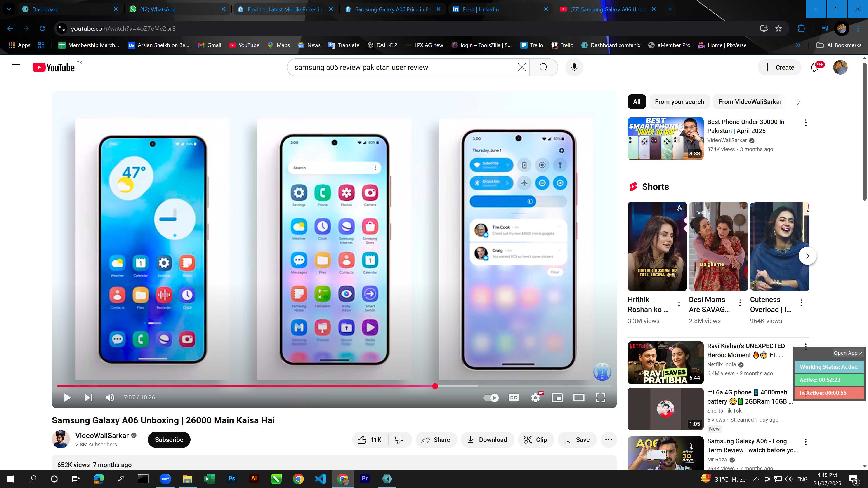Open VideoWaliSarkar channel name link
Viewport: 868px width, 488px height.
(102, 435)
